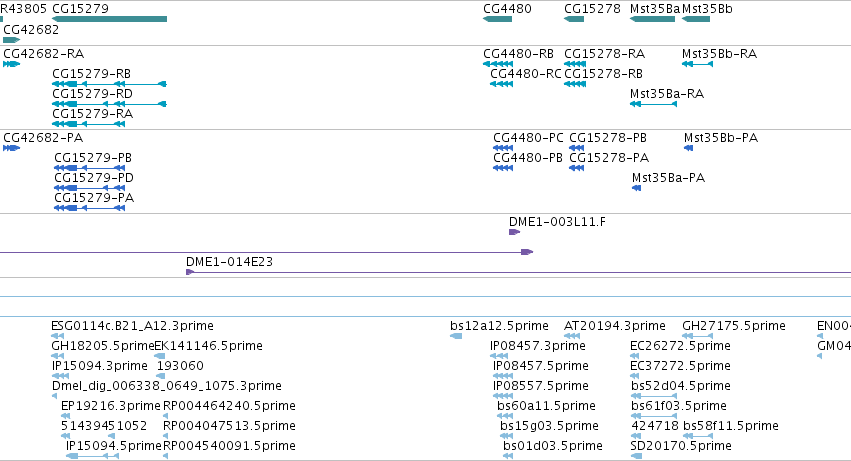Screen dimensions: 851x461
Task: Select the DME1-014E23 clone label
Action: click(229, 262)
